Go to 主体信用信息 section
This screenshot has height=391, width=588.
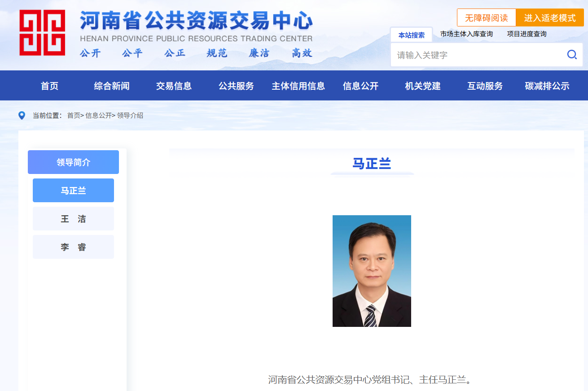(298, 86)
